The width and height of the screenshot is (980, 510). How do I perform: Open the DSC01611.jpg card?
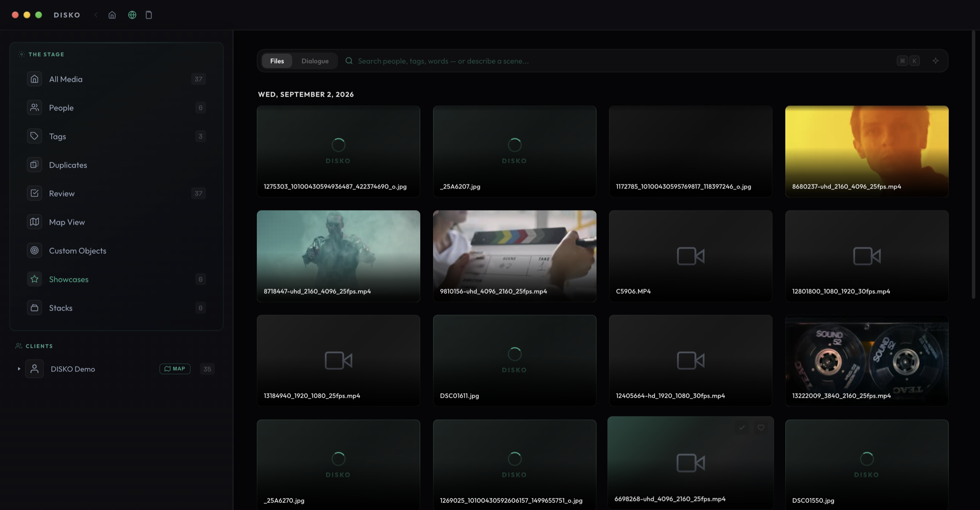(514, 361)
